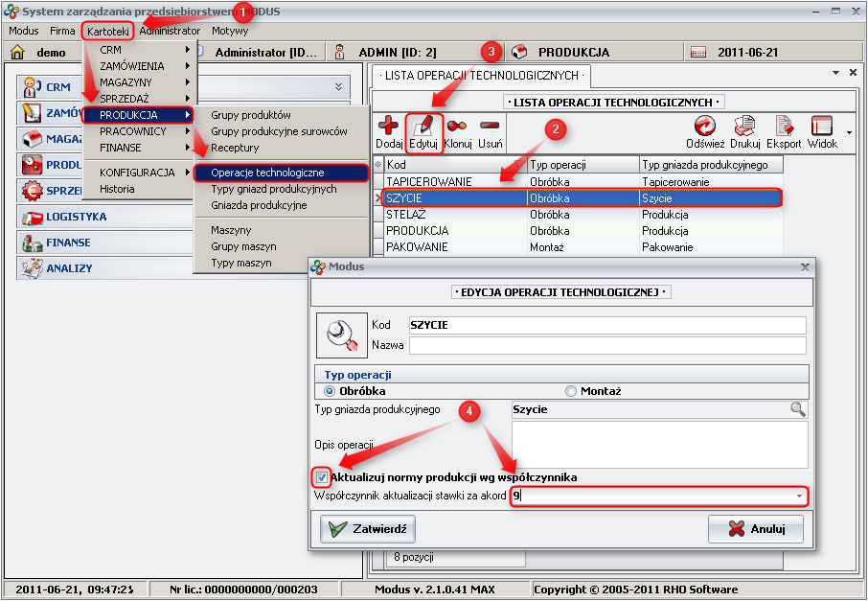
Task: Refresh list with Odśwież icon
Action: (x=706, y=126)
